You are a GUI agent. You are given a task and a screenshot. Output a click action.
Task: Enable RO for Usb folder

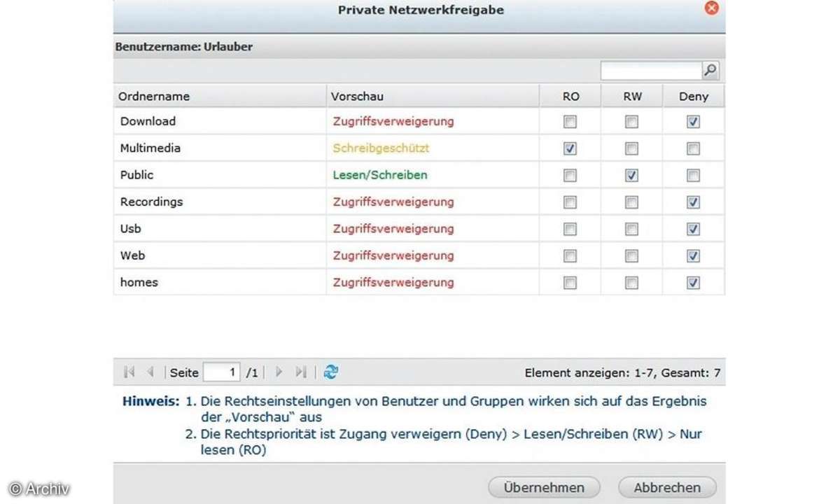click(570, 229)
